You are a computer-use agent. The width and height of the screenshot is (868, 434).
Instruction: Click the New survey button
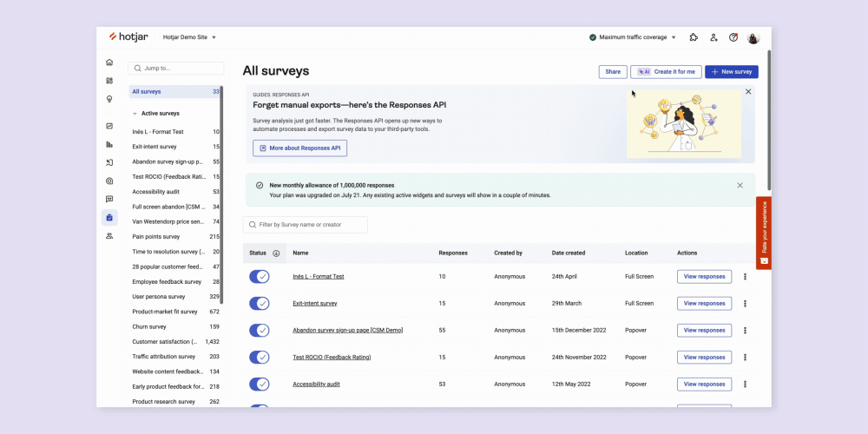[731, 72]
